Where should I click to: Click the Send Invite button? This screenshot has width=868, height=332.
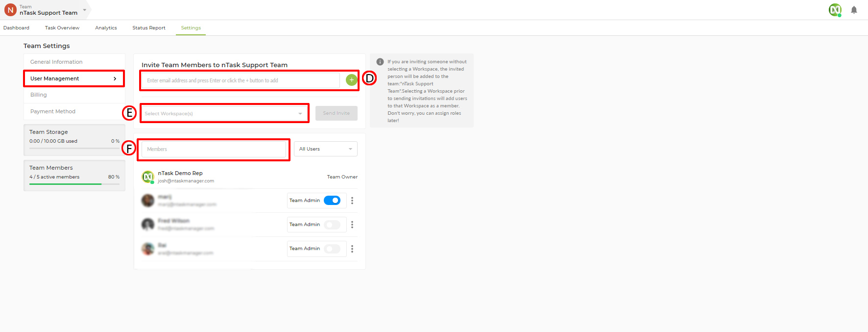337,113
